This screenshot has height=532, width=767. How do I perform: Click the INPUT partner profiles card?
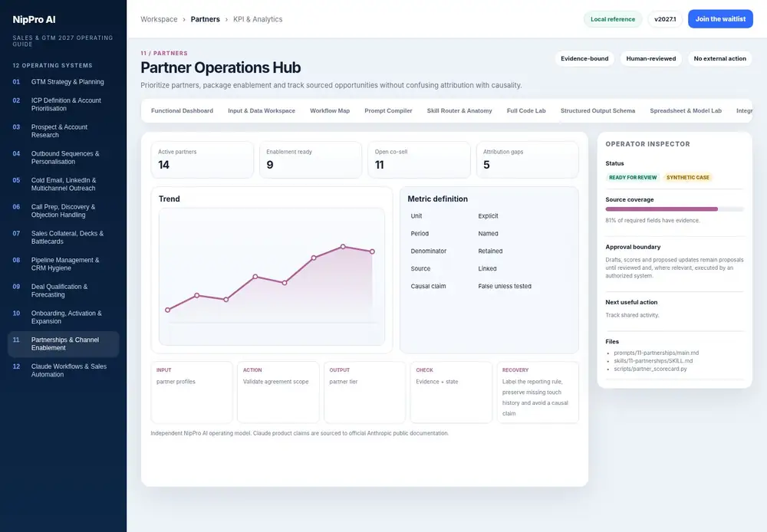(192, 392)
